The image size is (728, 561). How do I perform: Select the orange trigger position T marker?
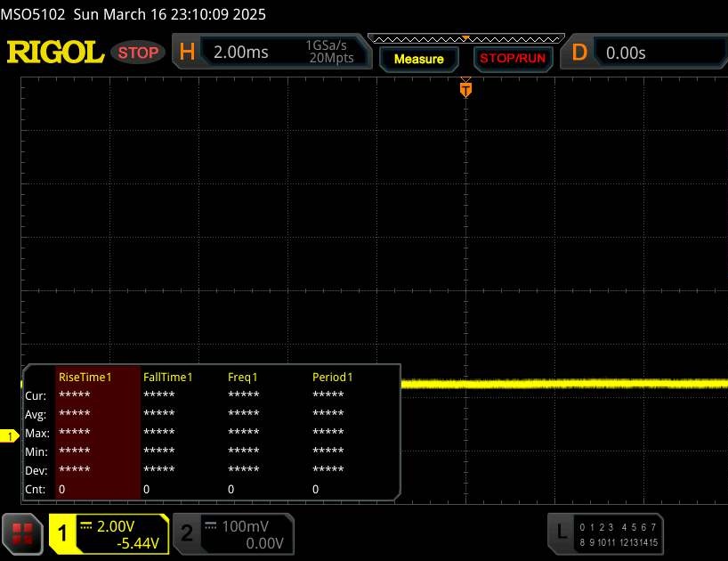(465, 89)
